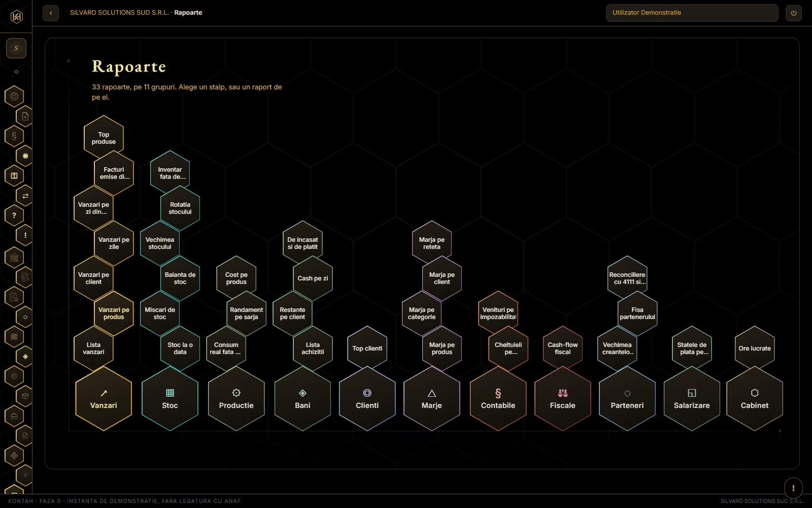Open the Rotatia stocului report
Screen dimensions: 812x508
(180, 208)
